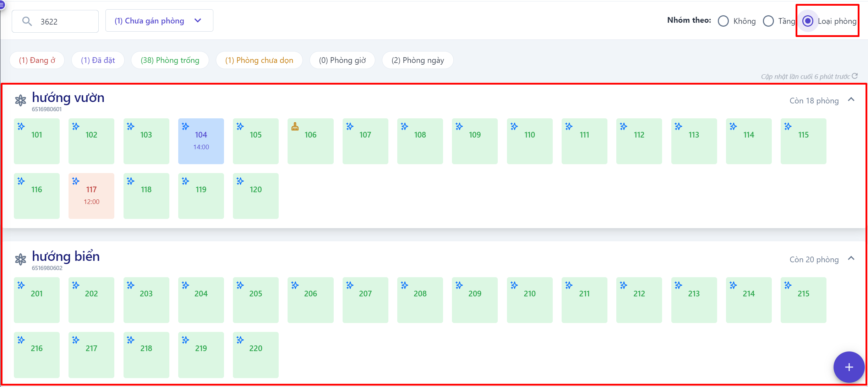
Task: Click the sparkle icon on room 220
Action: pyautogui.click(x=240, y=340)
